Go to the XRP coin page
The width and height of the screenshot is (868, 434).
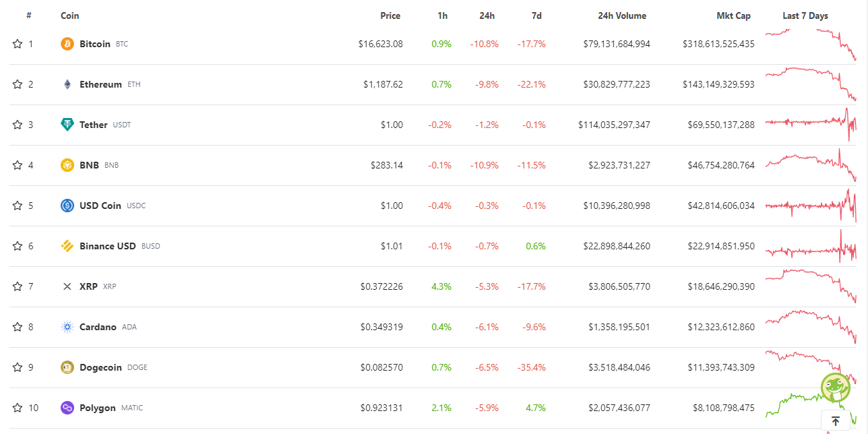tap(88, 286)
